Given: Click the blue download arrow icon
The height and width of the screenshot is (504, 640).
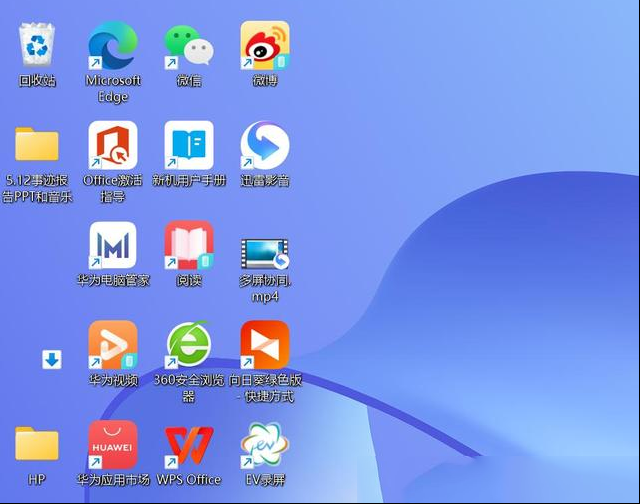Looking at the screenshot, I should 52,360.
